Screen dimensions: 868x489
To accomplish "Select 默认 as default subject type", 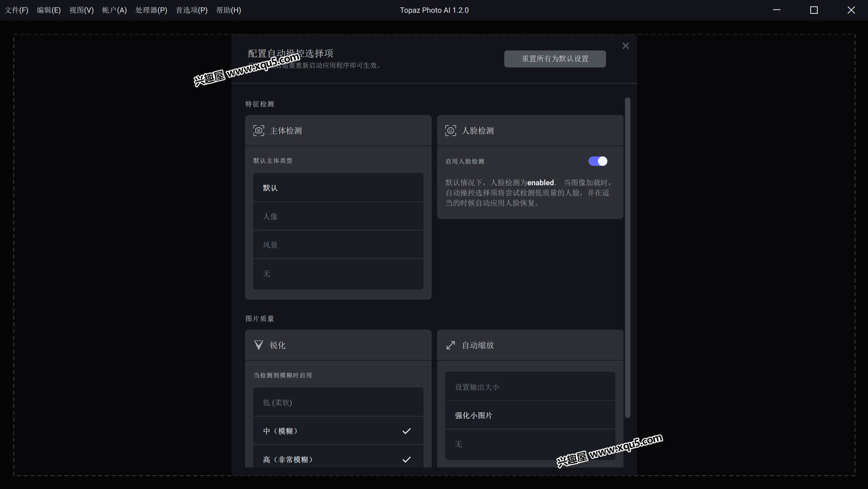I will [338, 188].
